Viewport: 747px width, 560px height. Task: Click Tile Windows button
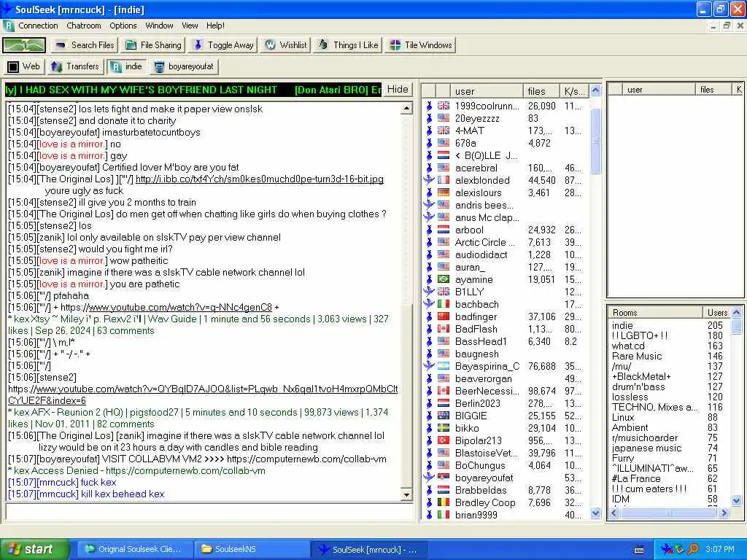point(421,45)
